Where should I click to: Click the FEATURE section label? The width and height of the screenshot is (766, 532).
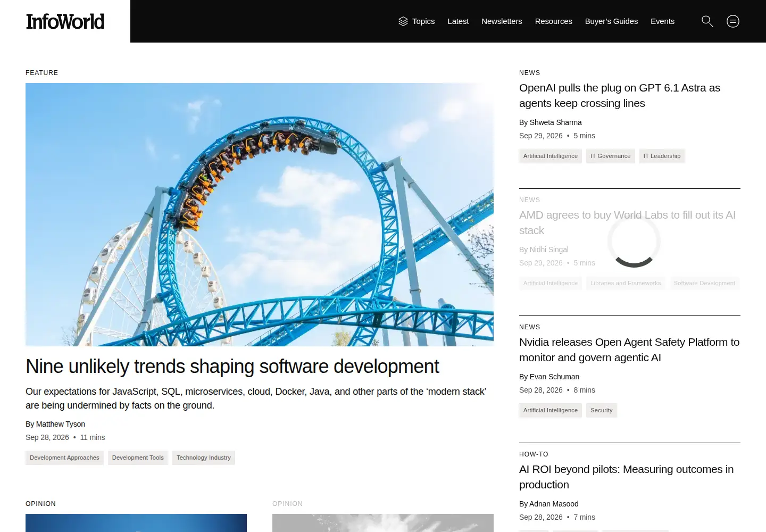[42, 73]
